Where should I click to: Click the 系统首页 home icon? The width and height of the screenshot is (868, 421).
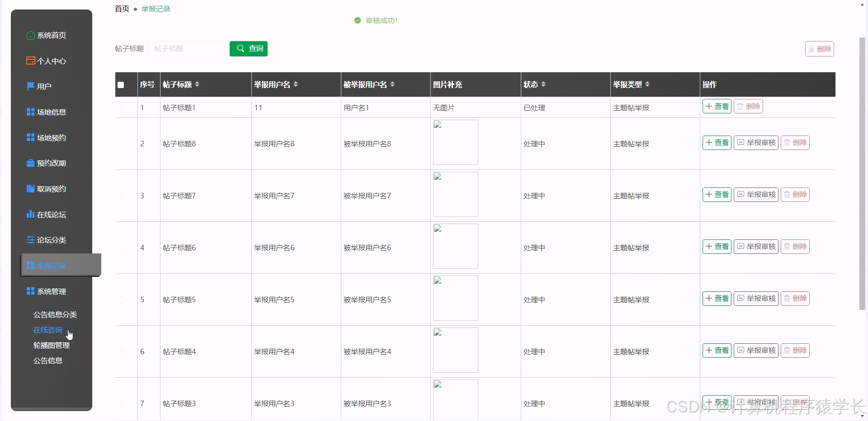[x=30, y=35]
